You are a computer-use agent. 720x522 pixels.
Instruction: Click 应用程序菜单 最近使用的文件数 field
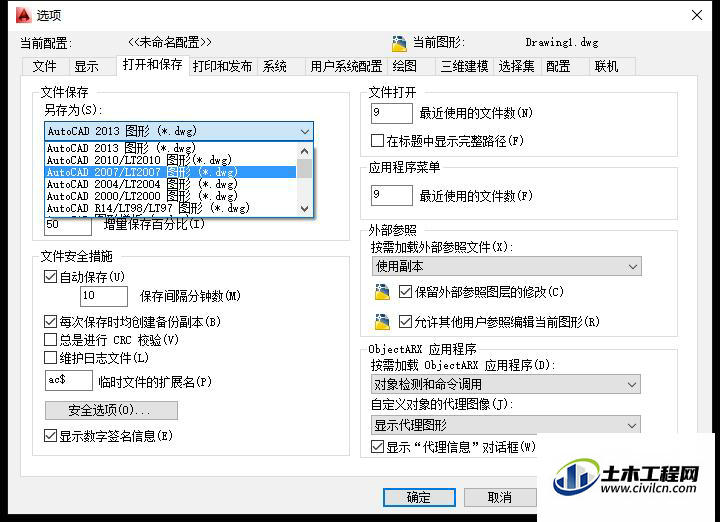pos(392,195)
